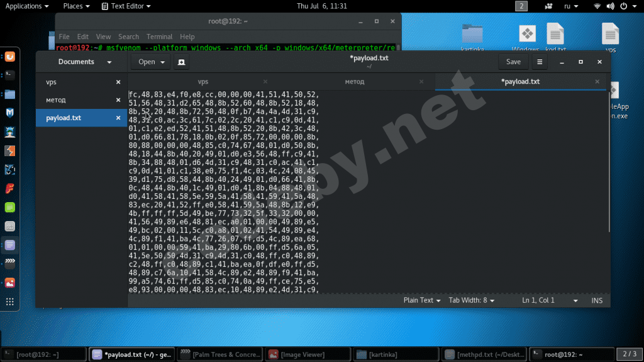Viewport: 644px width, 362px height.
Task: Select the *payload.txt tab
Action: [x=520, y=82]
